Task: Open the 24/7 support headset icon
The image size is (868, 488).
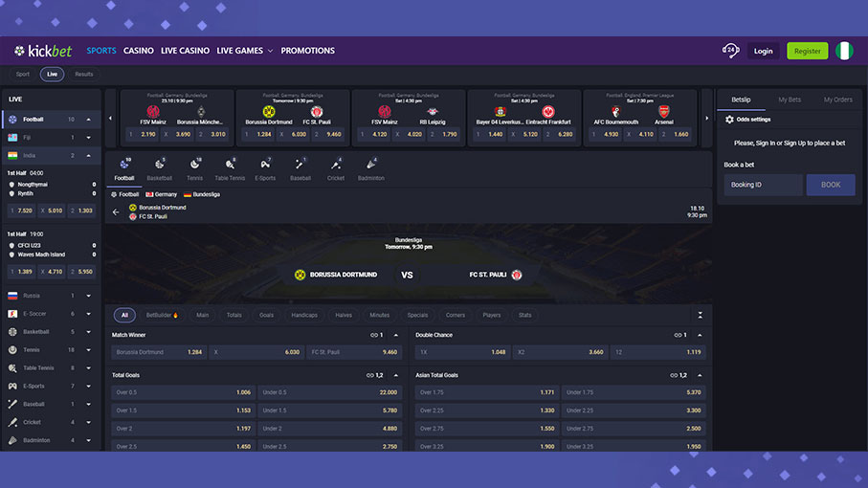Action: [731, 51]
